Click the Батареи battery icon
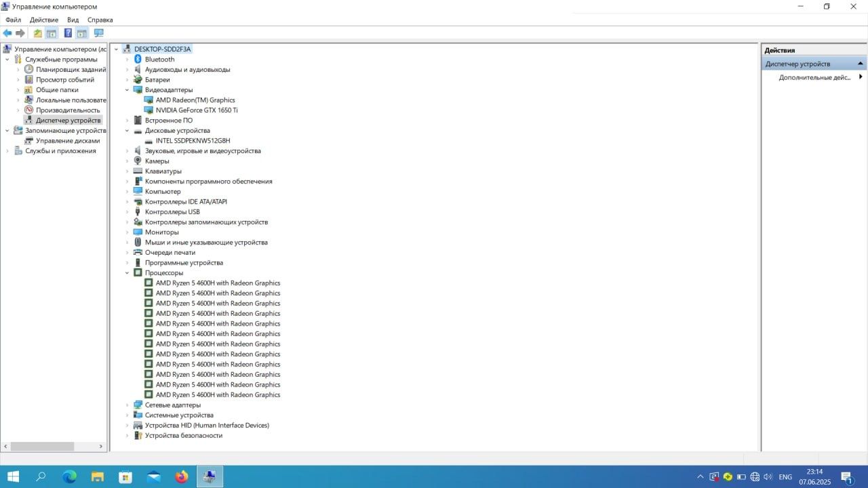868x488 pixels. (x=138, y=79)
